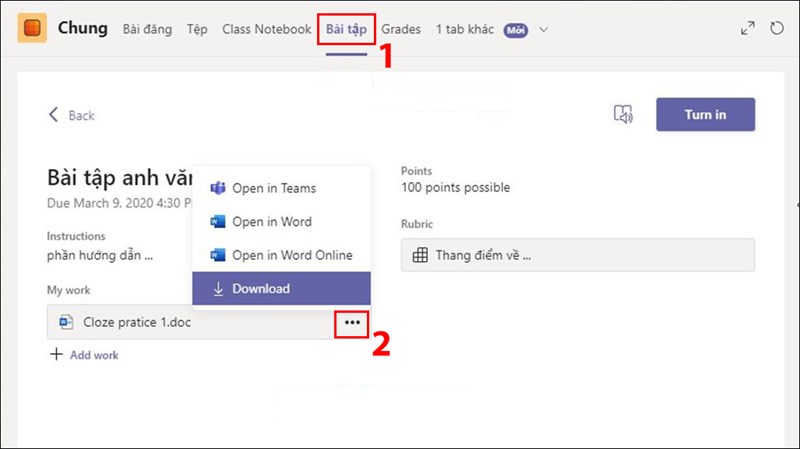800x449 pixels.
Task: Choose Open in Word menu entry
Action: 281,222
